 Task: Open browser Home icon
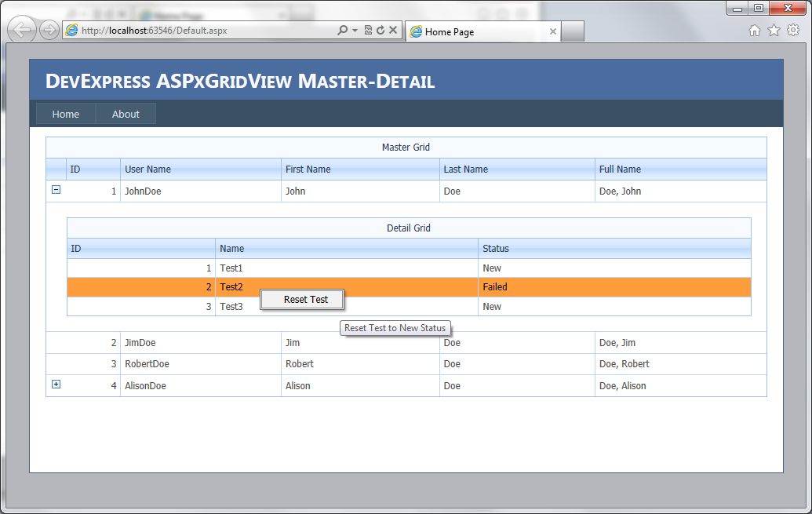[x=755, y=31]
